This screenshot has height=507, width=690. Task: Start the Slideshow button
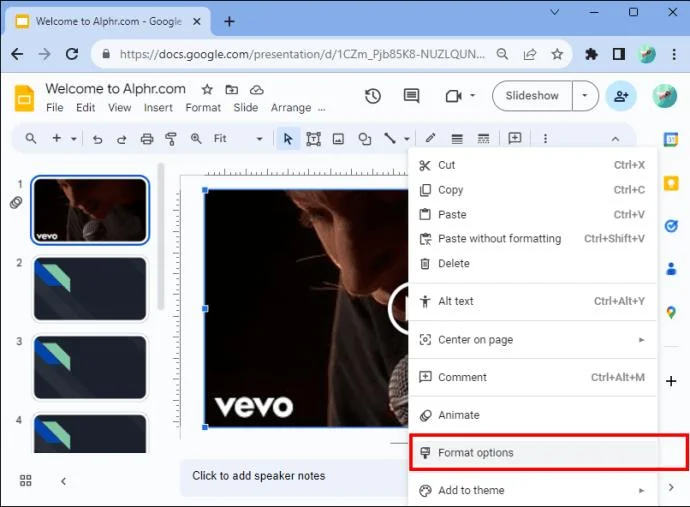(532, 96)
